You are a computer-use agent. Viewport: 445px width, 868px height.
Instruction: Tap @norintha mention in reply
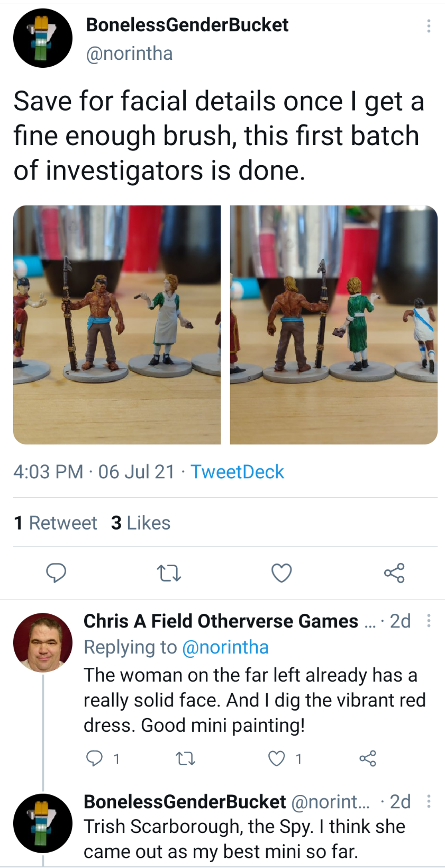(x=225, y=647)
